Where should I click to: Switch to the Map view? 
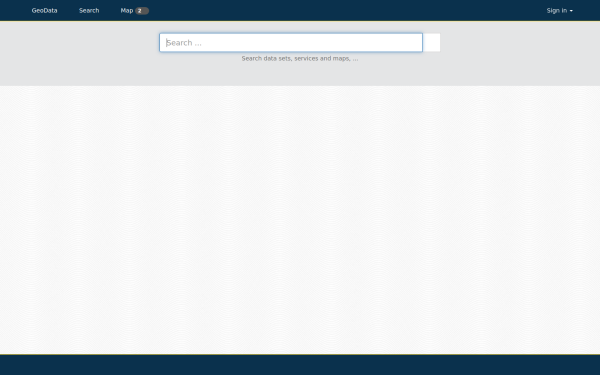pos(127,10)
